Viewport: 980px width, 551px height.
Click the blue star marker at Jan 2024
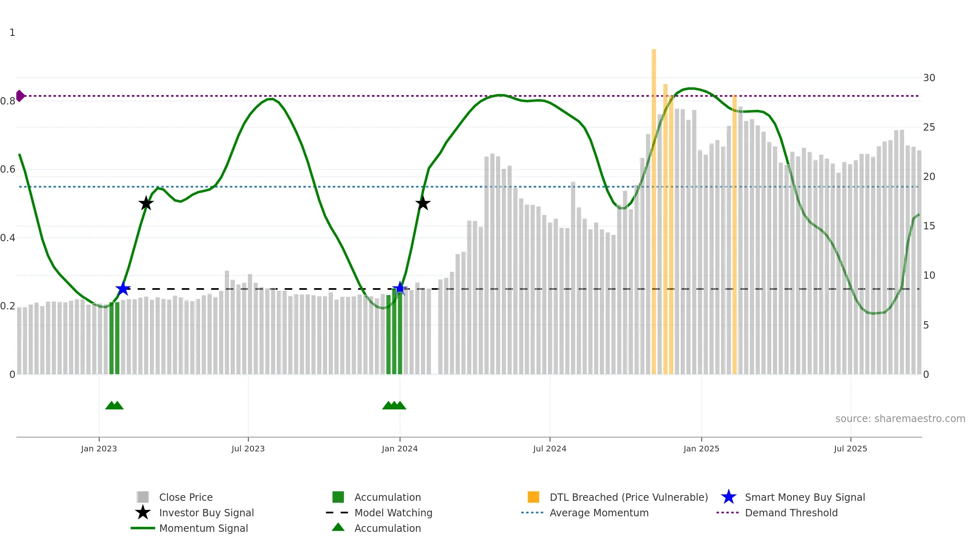pyautogui.click(x=400, y=289)
